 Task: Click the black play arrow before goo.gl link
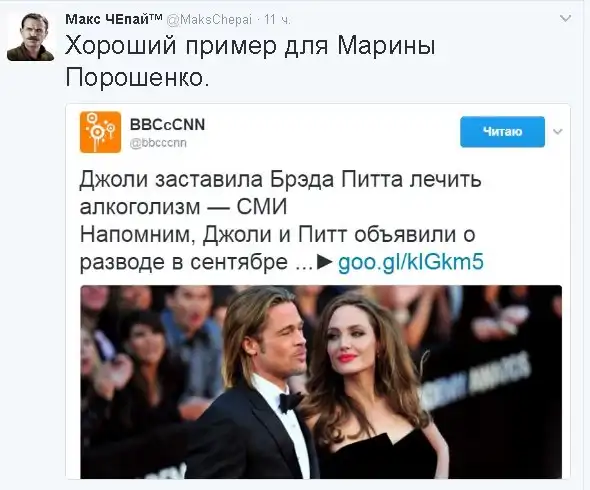(325, 262)
